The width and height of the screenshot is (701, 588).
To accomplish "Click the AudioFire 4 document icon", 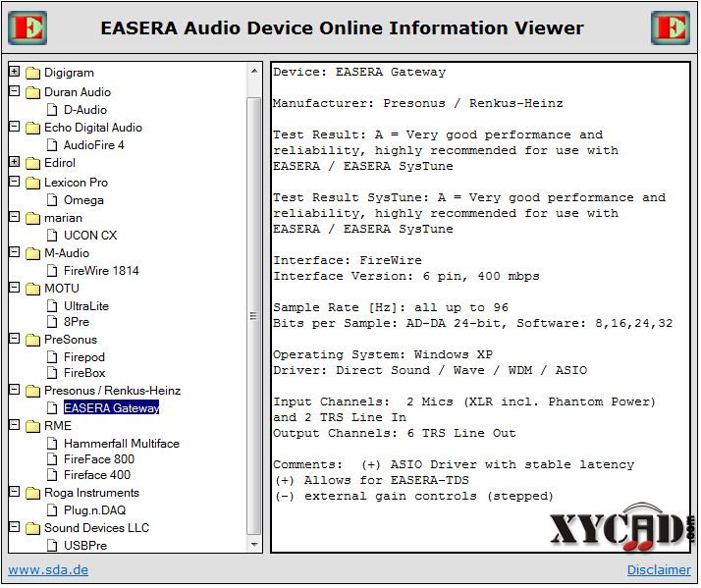I will click(52, 145).
